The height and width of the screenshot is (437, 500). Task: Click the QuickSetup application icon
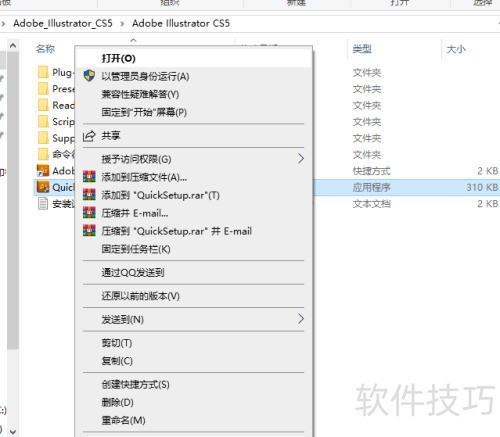(x=43, y=187)
